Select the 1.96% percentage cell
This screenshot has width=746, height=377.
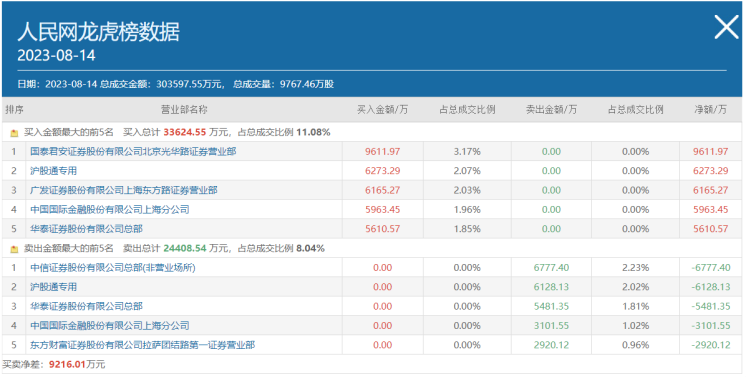point(467,209)
